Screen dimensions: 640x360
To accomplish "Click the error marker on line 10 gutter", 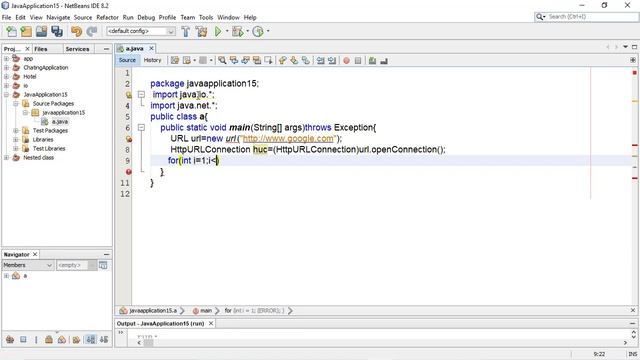I will click(129, 172).
